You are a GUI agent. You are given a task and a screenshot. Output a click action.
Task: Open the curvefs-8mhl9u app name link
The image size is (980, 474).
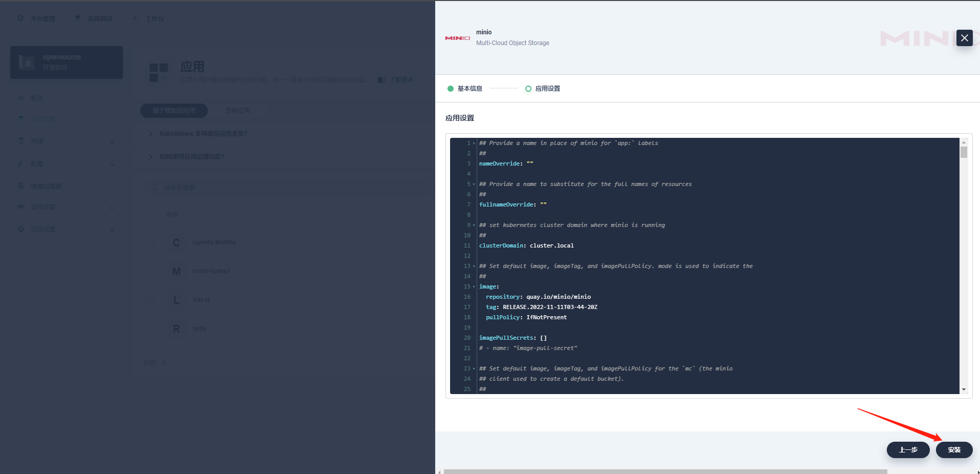(x=215, y=242)
